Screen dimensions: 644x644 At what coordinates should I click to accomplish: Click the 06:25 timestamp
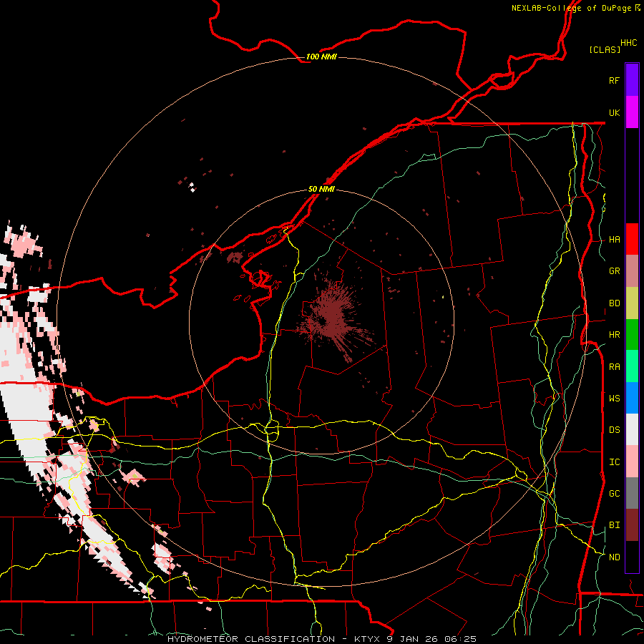[459, 639]
